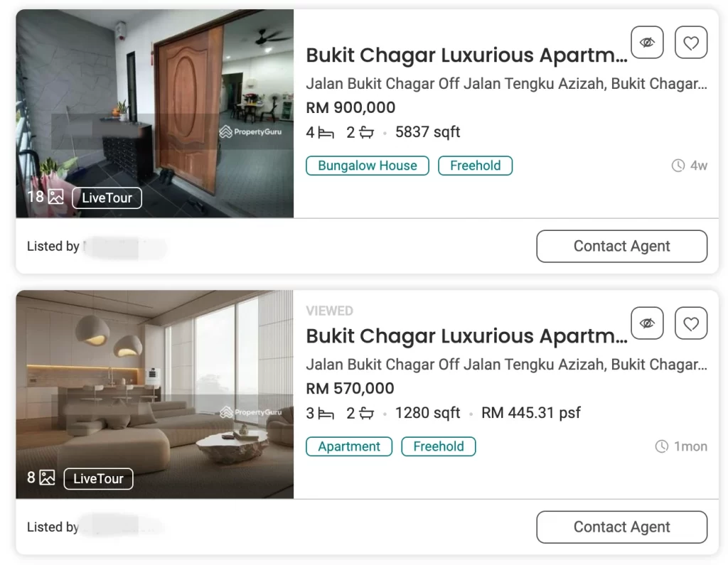
Task: View the beige living room property photo
Action: [x=154, y=394]
